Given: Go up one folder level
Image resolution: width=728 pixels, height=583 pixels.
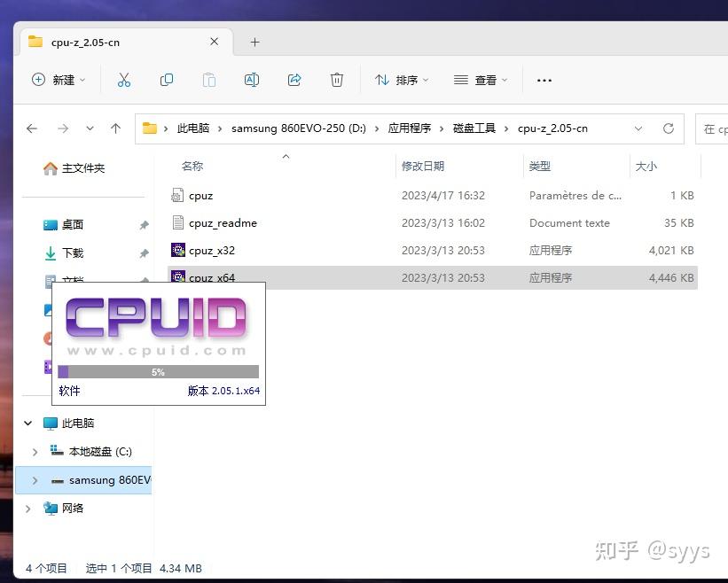Looking at the screenshot, I should 115,128.
